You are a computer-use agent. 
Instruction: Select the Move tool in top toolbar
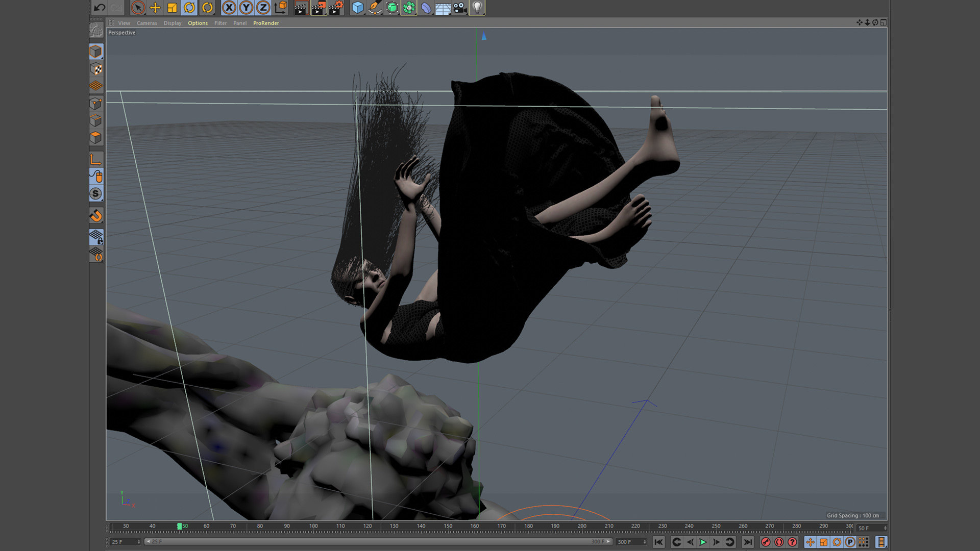tap(155, 8)
